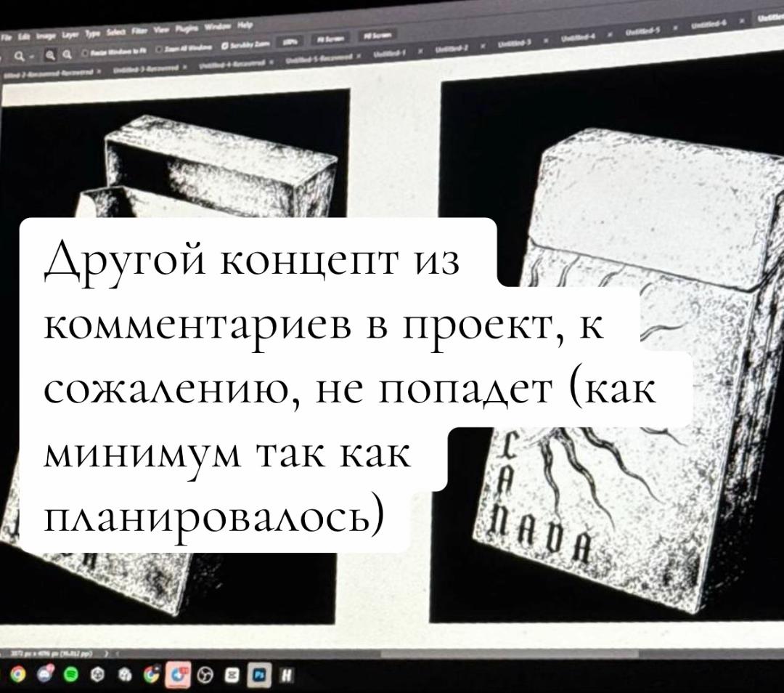Switch to the Untitled-3-Recovered tab
Viewport: 784px width, 693px height.
click(x=144, y=69)
